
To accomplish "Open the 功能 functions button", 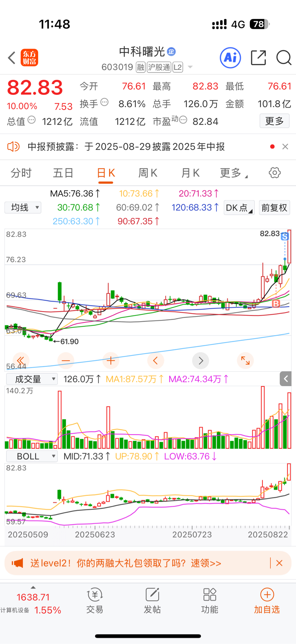I will point(210,601).
